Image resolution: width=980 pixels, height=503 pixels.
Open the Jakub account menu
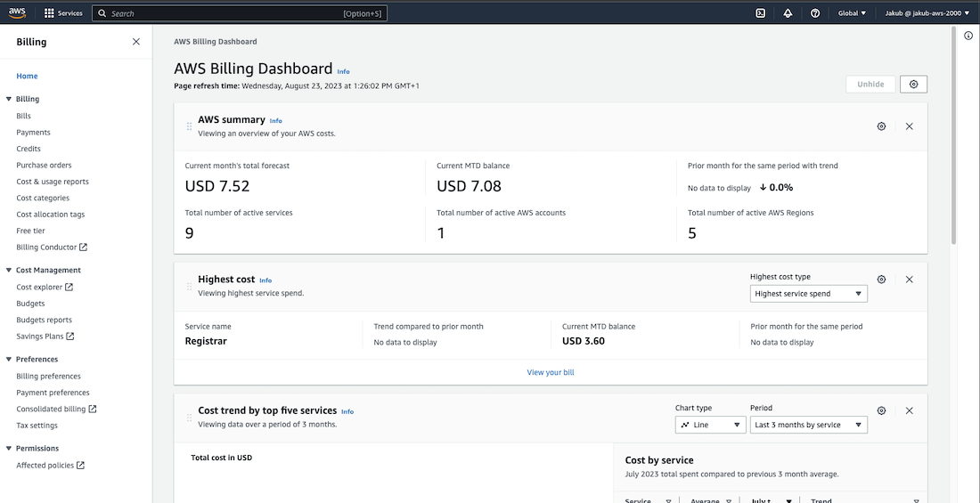[927, 13]
